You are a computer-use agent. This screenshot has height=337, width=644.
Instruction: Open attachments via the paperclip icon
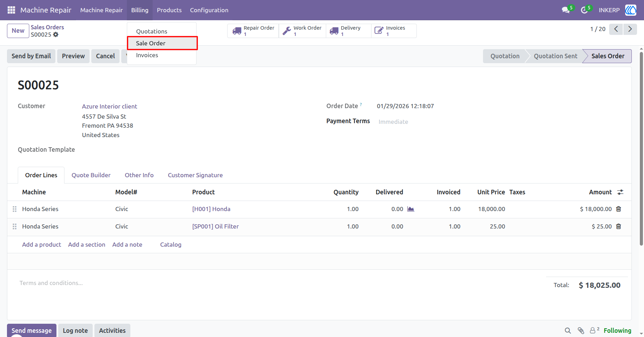[x=581, y=330]
